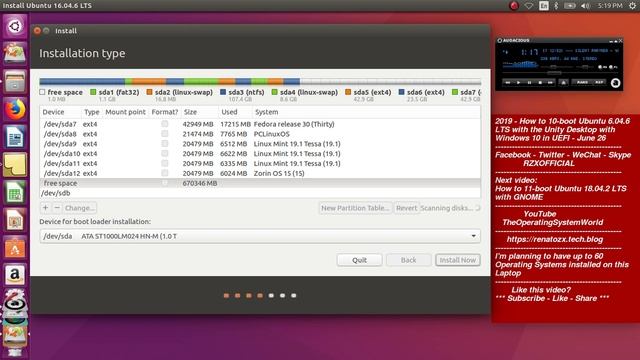Select the PCLinuxOS partition row
The height and width of the screenshot is (360, 640).
260,133
